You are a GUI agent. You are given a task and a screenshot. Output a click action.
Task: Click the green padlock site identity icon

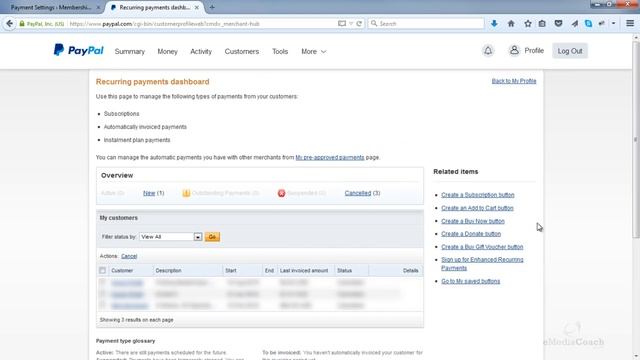click(22, 24)
